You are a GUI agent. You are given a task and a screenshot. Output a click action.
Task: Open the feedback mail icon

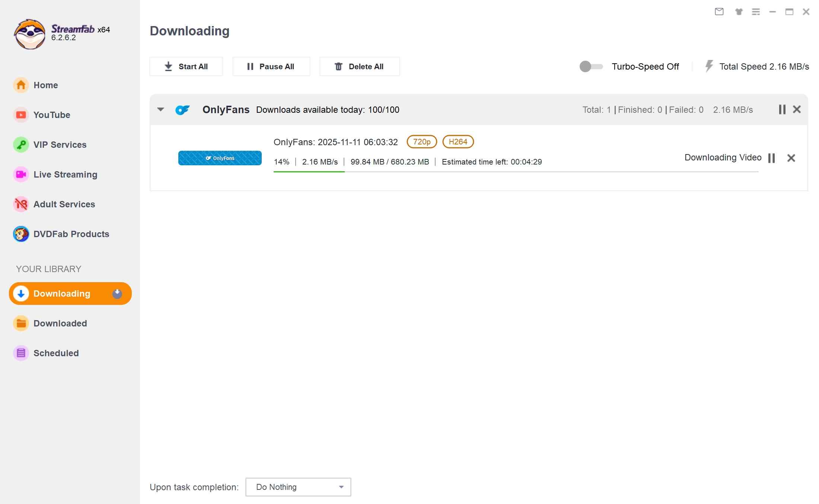coord(719,12)
